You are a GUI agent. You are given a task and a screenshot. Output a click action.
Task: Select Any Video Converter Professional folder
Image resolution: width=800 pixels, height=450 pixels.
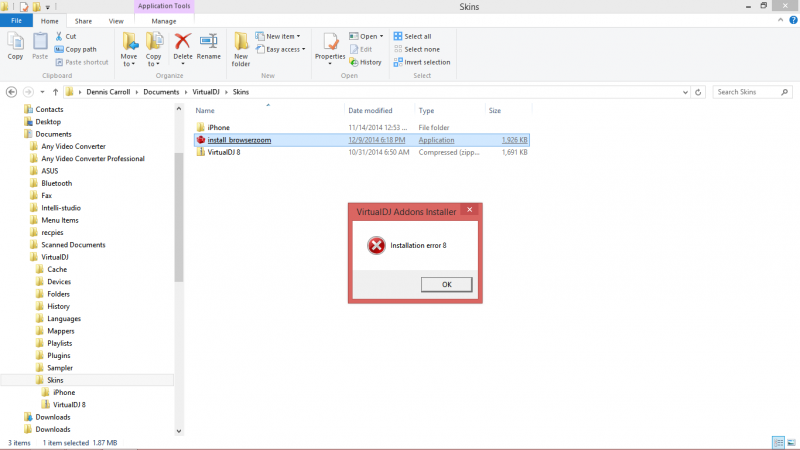tap(93, 159)
